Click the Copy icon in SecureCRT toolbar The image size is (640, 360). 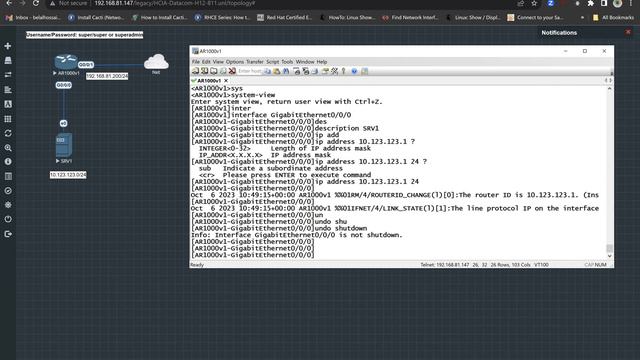coord(267,71)
